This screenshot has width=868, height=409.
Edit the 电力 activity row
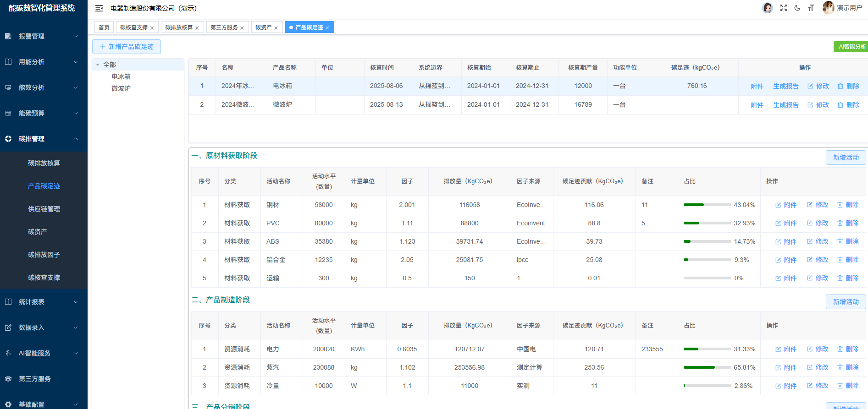(818, 349)
